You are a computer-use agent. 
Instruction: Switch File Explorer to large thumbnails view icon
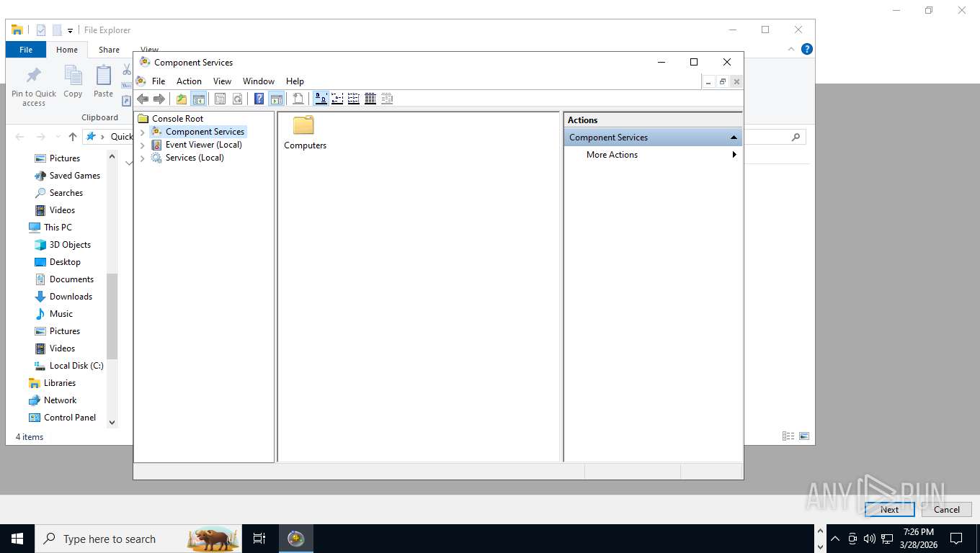pyautogui.click(x=804, y=436)
